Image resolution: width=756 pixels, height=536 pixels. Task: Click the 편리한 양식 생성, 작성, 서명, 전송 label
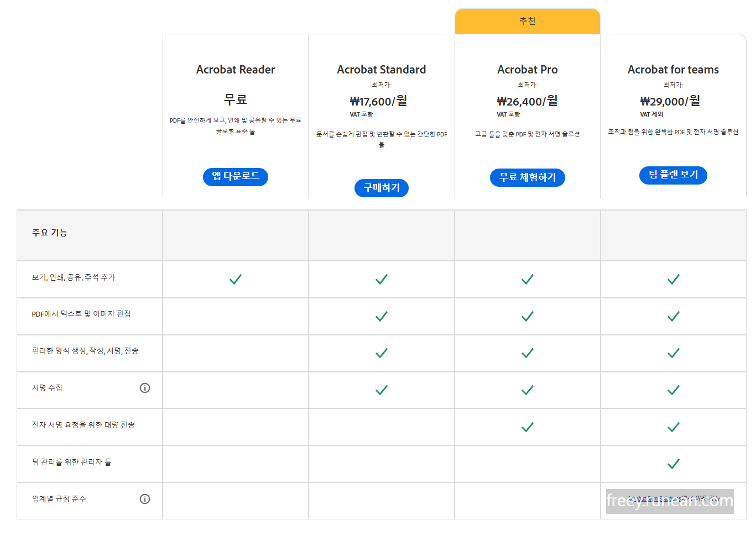[85, 351]
